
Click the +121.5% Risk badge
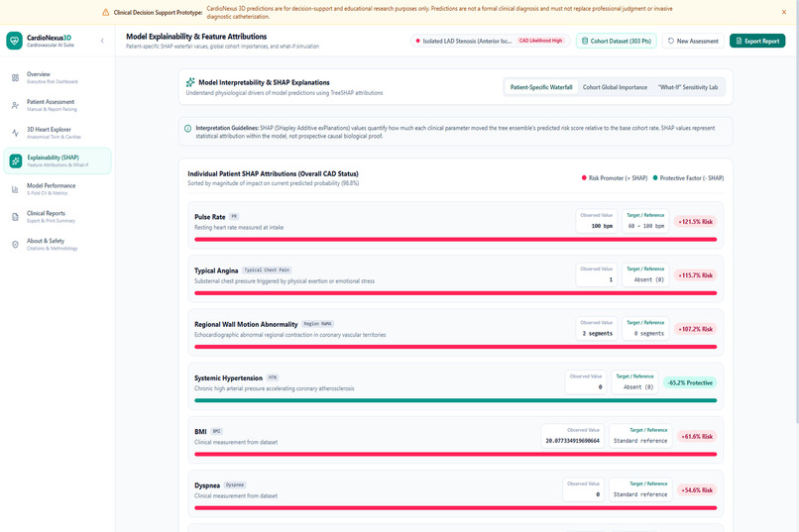(x=696, y=222)
